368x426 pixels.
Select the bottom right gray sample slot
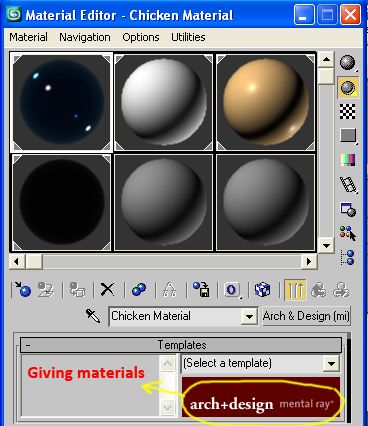[265, 202]
